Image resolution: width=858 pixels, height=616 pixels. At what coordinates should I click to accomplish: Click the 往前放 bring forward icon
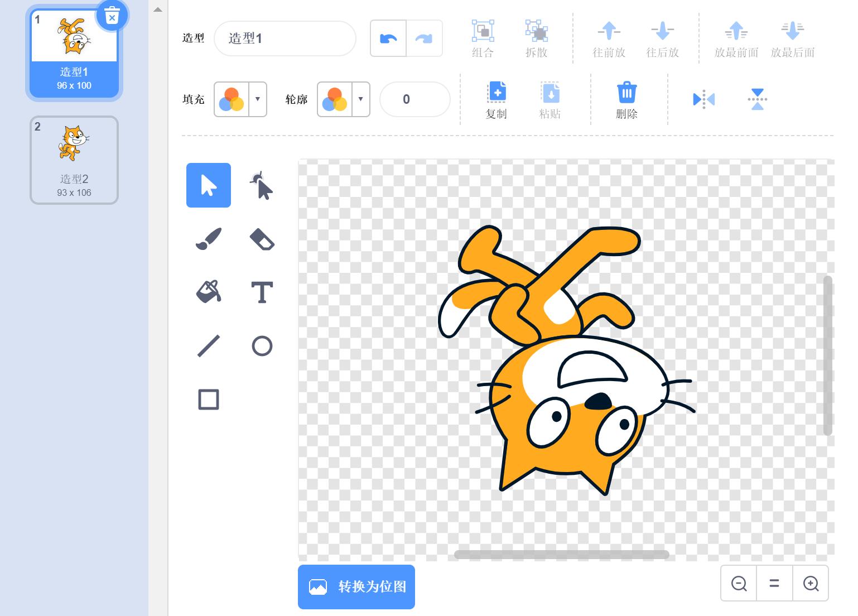(x=609, y=31)
